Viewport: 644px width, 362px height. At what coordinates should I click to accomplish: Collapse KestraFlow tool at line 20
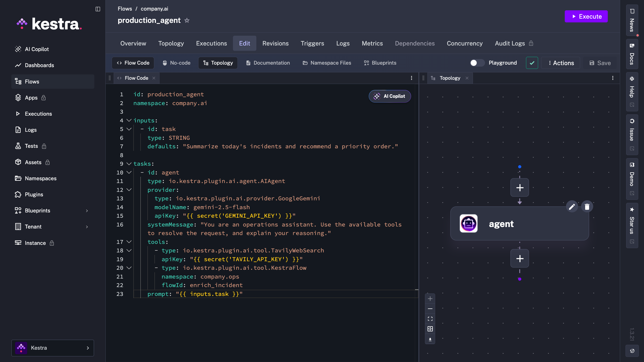(129, 268)
